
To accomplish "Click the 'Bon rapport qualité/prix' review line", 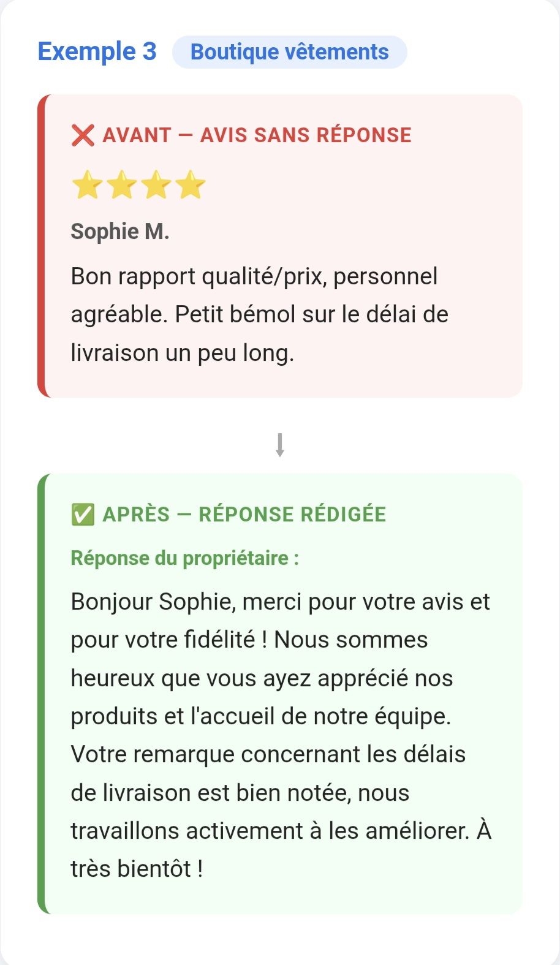I will pyautogui.click(x=254, y=276).
